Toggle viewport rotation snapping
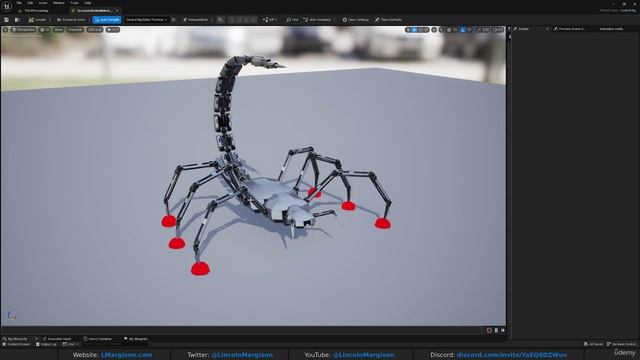Image resolution: width=640 pixels, height=360 pixels. (x=463, y=30)
